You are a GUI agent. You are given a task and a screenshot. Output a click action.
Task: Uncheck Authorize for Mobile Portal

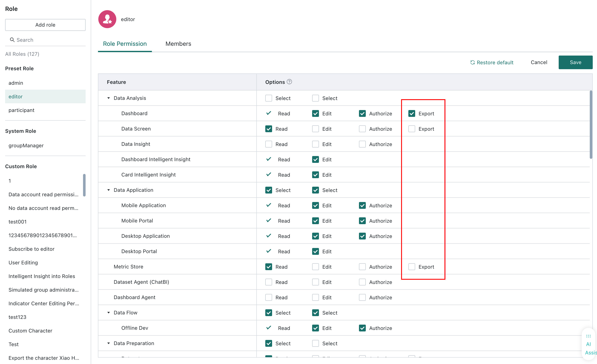(362, 221)
